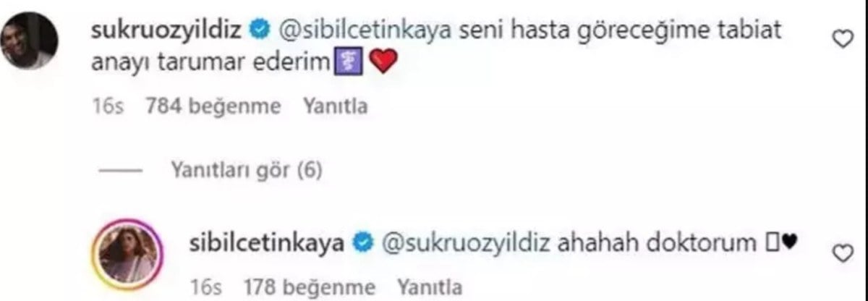View the 784 beğenme likes list
868x301 pixels.
pos(213,107)
